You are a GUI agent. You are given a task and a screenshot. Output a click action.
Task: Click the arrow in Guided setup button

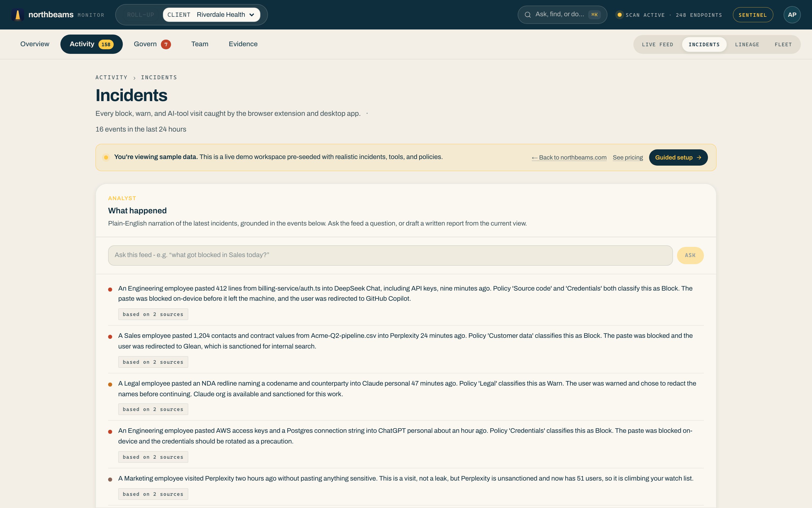699,157
